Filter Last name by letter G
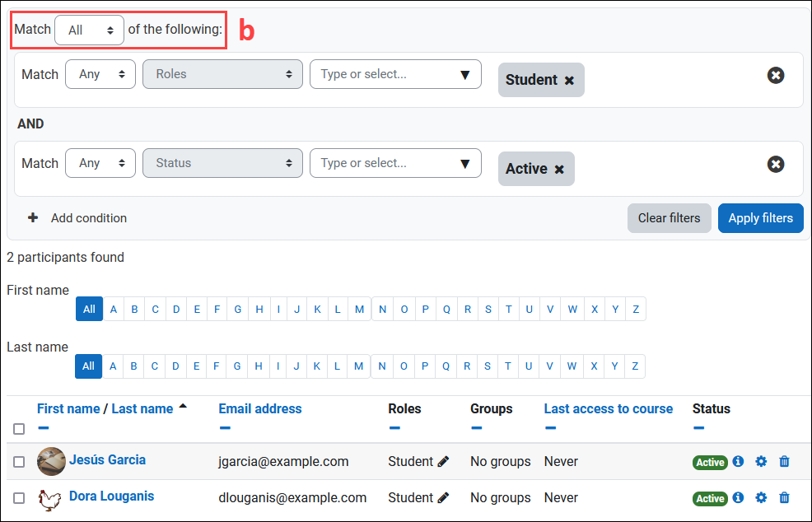This screenshot has height=522, width=812. (236, 366)
